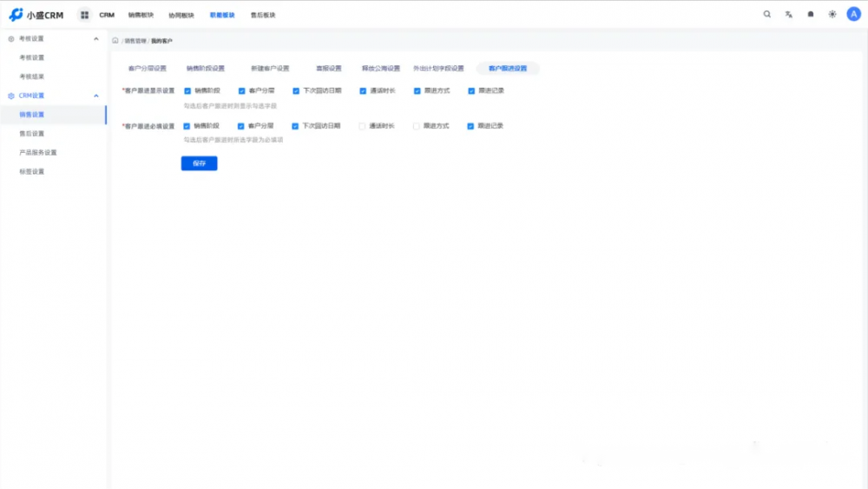Open the language translation icon
Image resolution: width=868 pixels, height=489 pixels.
789,15
